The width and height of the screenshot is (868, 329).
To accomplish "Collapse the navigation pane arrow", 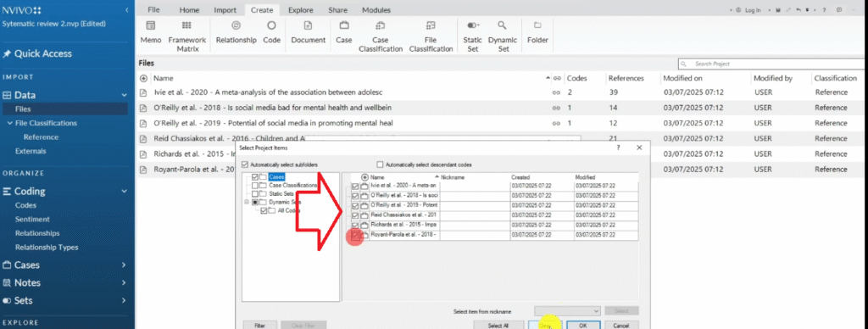I will pos(127,10).
